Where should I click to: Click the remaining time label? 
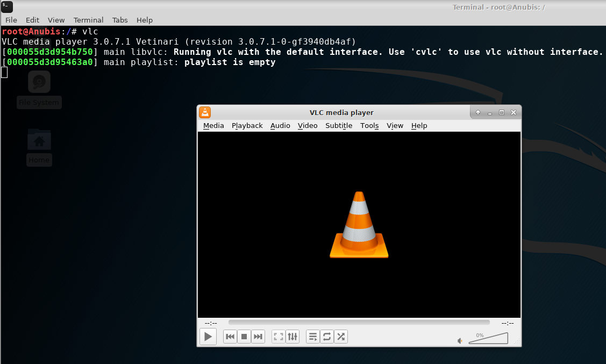(507, 323)
